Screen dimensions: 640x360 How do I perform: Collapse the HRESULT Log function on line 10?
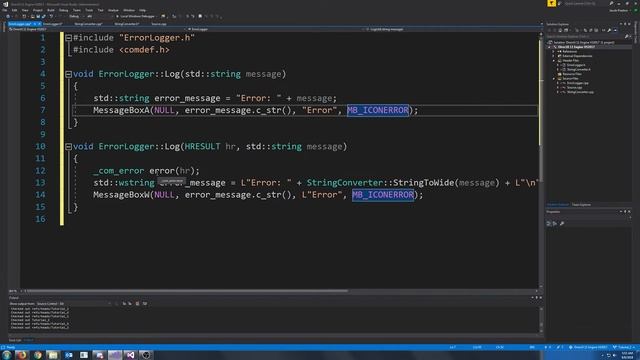(x=69, y=147)
